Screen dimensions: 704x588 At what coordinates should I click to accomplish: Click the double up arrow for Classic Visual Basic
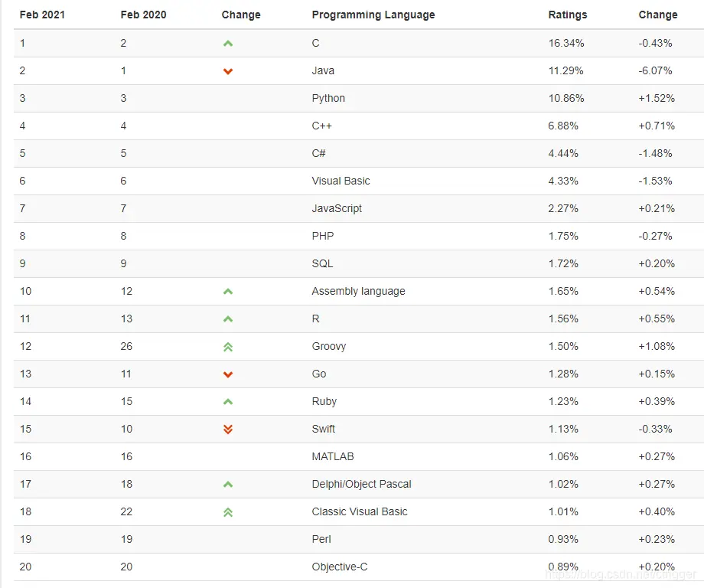[228, 512]
